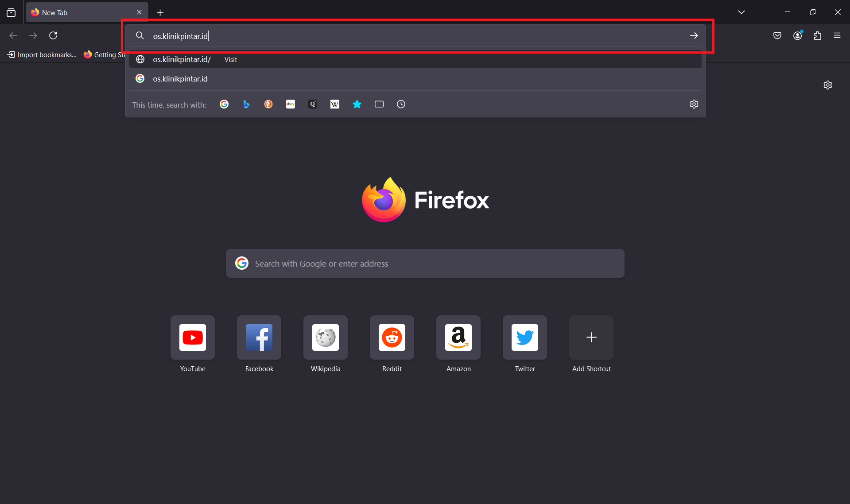Image resolution: width=850 pixels, height=504 pixels.
Task: Close the New Tab tab
Action: [x=139, y=12]
